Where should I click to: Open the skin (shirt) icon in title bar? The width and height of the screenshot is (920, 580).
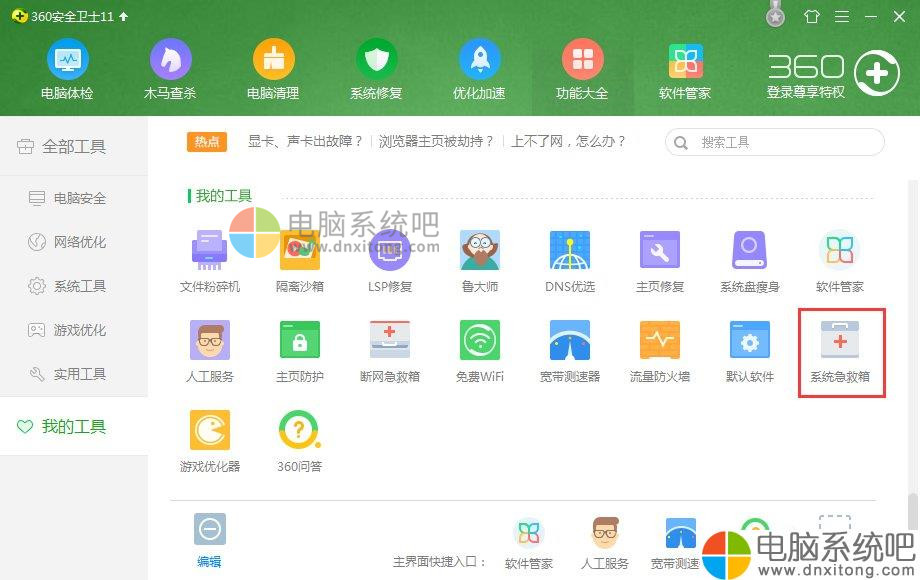(812, 16)
